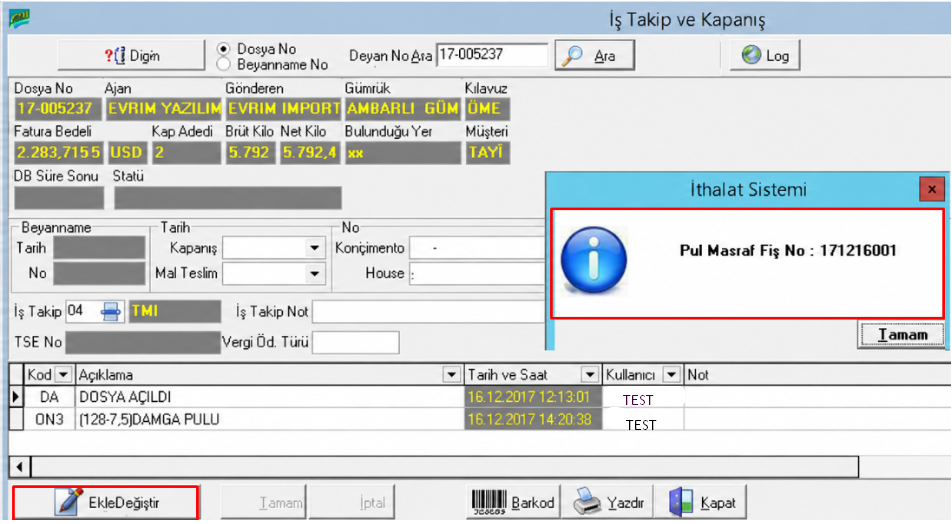The height and width of the screenshot is (524, 952).
Task: Click Tamam in the İthalat Sistemi dialog
Action: click(902, 335)
